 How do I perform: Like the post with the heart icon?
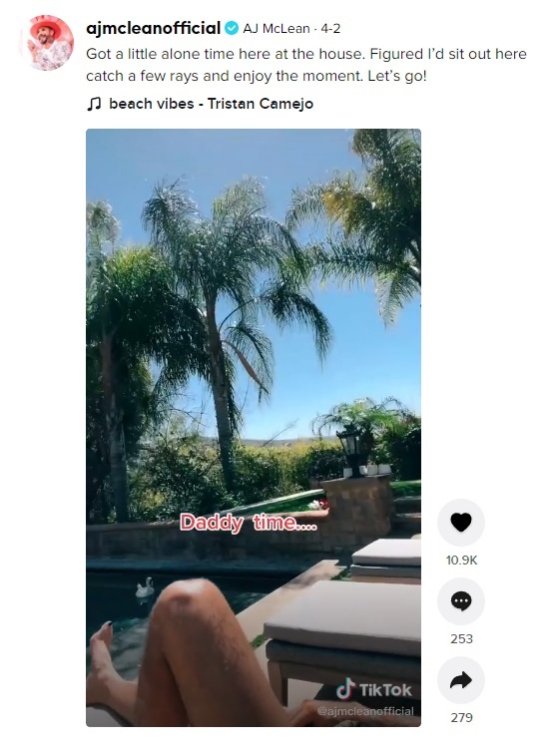pos(461,523)
